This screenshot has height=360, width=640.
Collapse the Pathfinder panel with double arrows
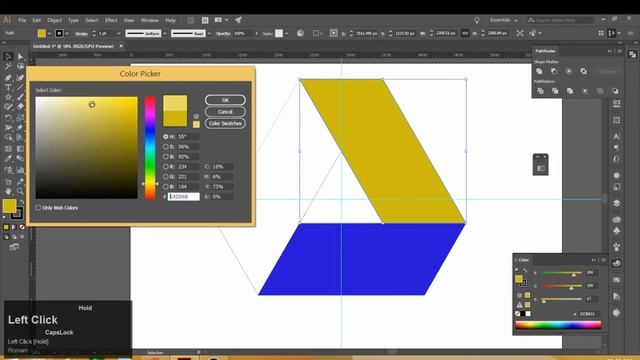610,51
